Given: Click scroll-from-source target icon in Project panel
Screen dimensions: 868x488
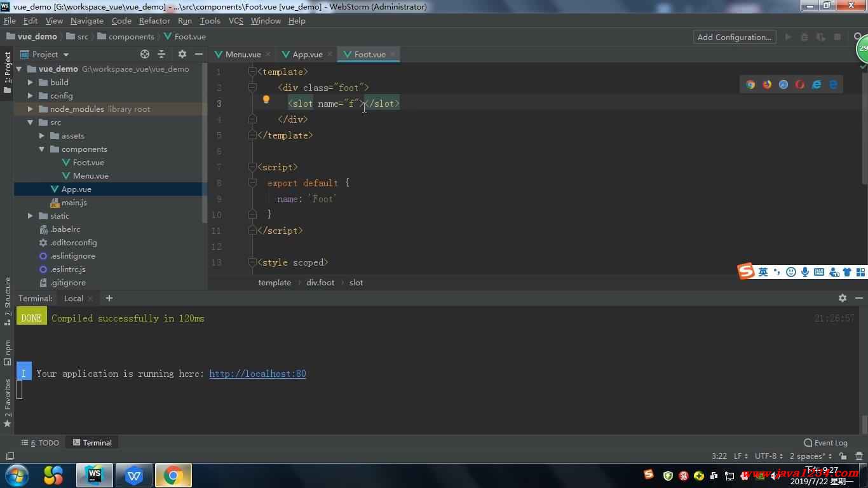Looking at the screenshot, I should (x=145, y=54).
